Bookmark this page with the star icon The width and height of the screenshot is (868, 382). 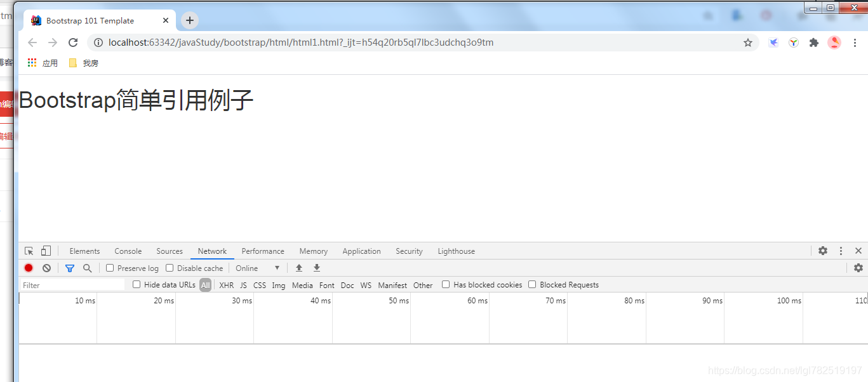748,43
